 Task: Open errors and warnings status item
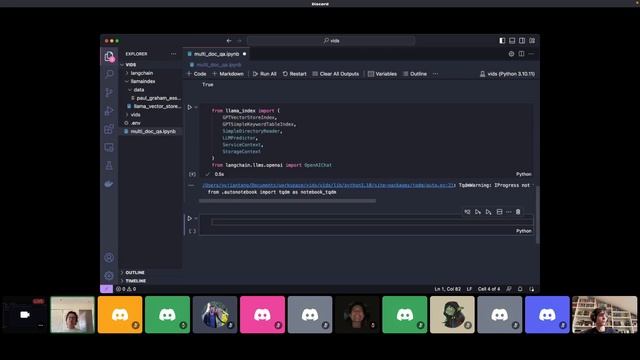point(126,289)
